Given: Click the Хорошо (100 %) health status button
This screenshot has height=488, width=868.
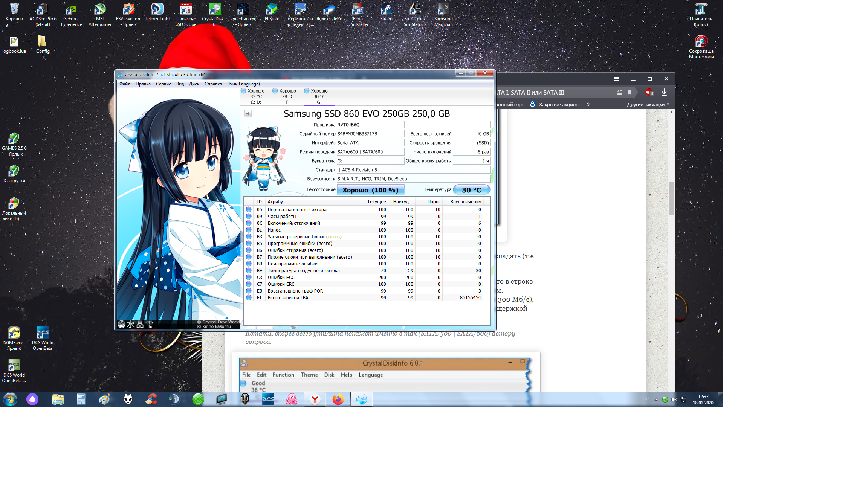Looking at the screenshot, I should pos(370,190).
